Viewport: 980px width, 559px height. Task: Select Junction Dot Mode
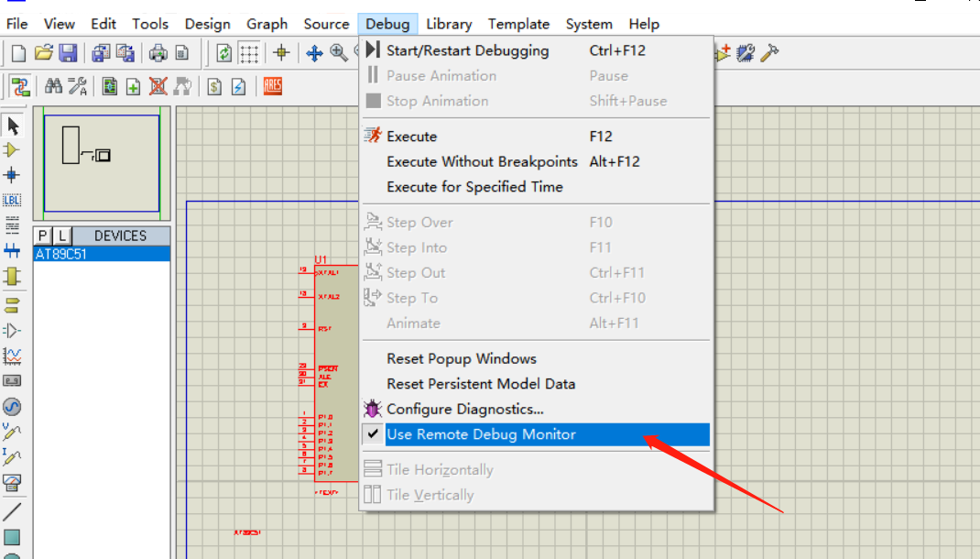click(12, 175)
